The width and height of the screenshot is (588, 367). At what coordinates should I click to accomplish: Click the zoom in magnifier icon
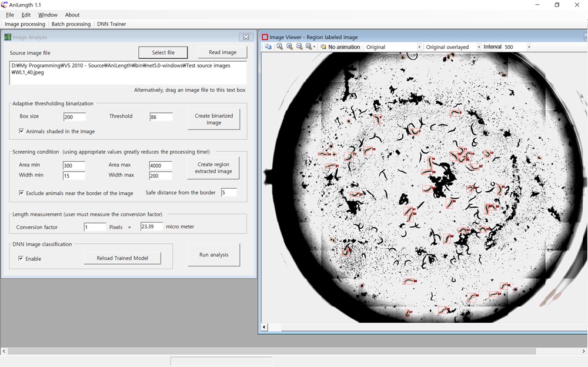(290, 47)
